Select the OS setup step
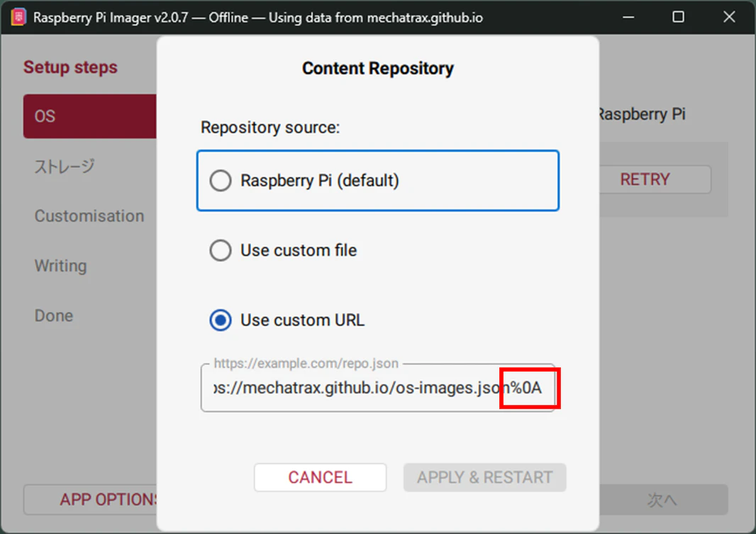Screen dimensions: 756x534 pyautogui.click(x=89, y=116)
